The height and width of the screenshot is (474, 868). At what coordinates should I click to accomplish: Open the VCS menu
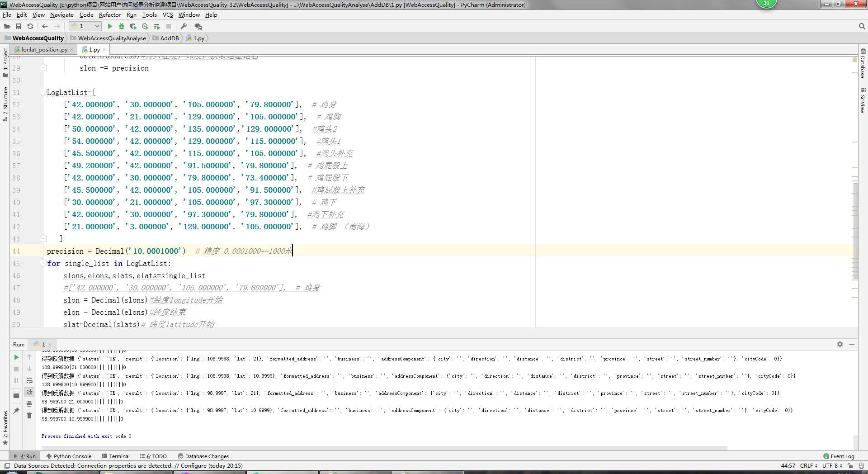click(168, 14)
